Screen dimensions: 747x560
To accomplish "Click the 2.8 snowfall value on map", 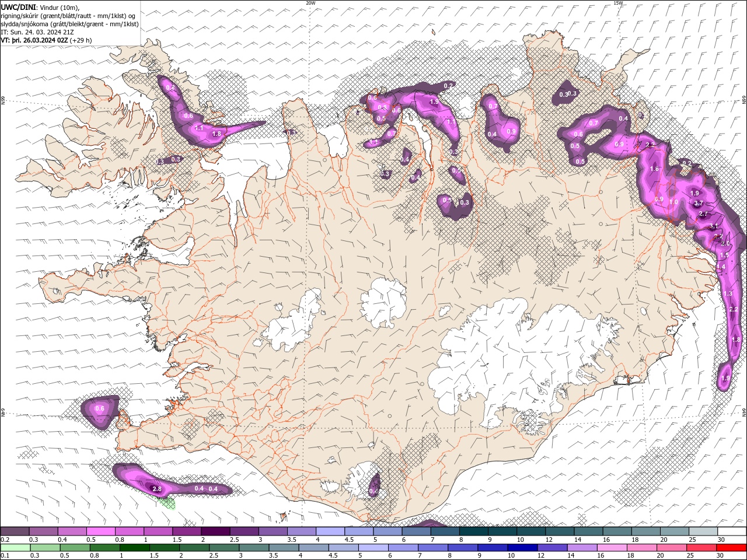I will click(156, 489).
